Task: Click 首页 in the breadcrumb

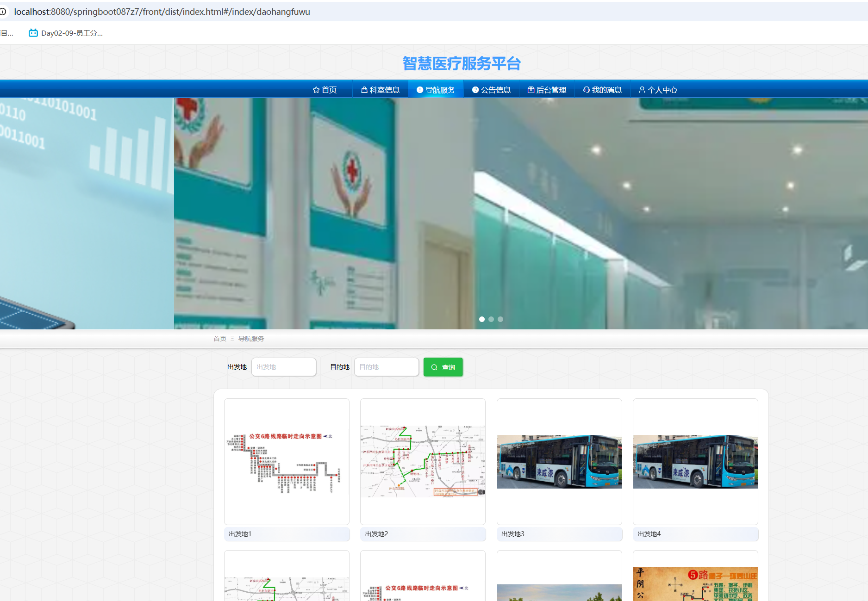Action: [x=220, y=339]
